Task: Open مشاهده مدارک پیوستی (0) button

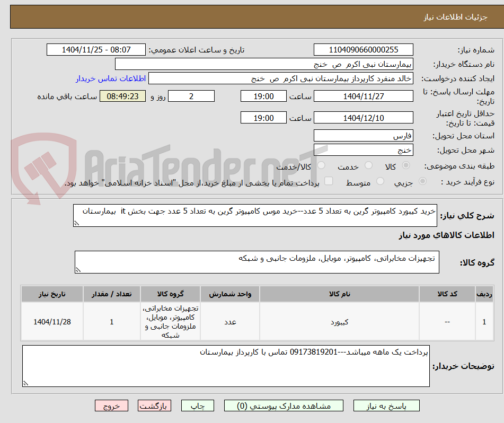Action: pos(284,406)
